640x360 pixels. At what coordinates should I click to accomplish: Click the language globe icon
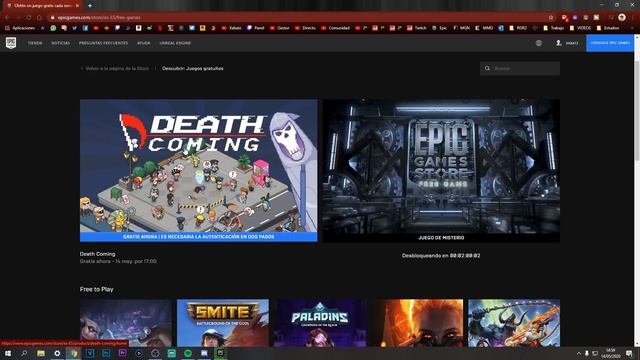coord(539,43)
